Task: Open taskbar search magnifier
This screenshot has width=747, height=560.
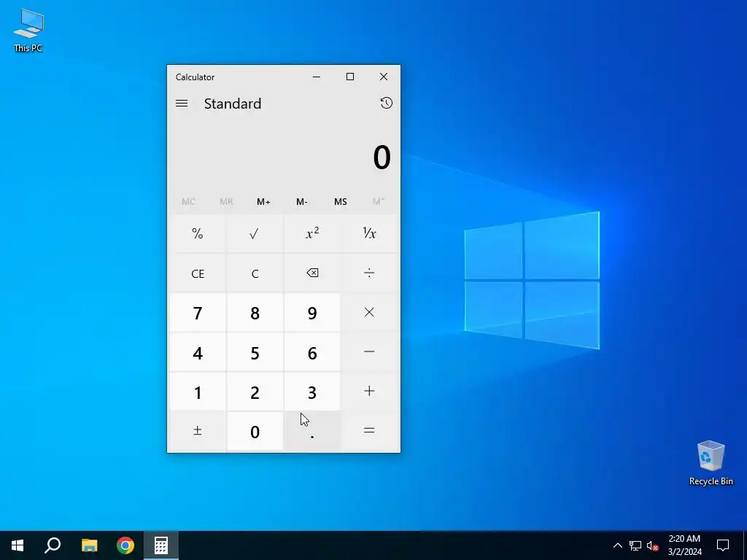Action: [53, 545]
